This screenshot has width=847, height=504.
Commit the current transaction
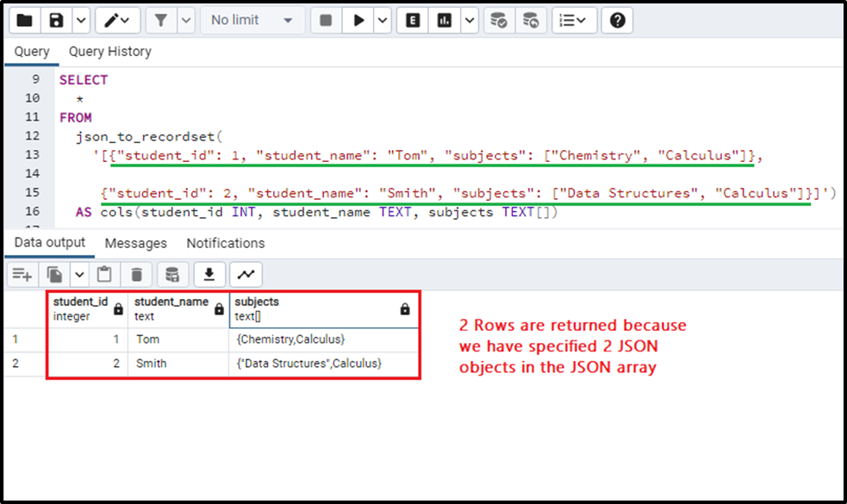(498, 20)
